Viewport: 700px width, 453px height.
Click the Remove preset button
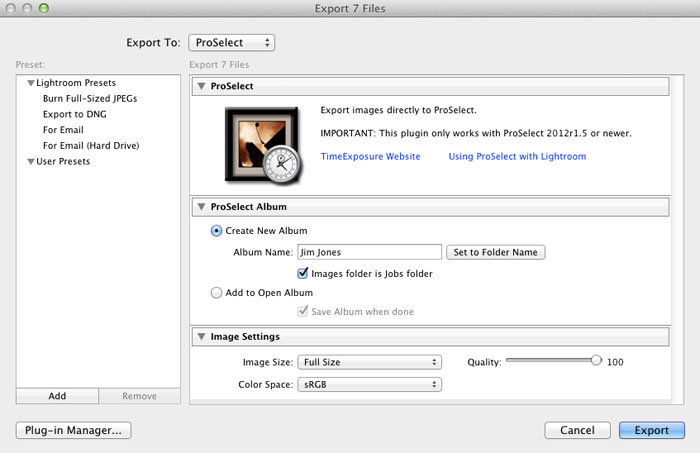tap(139, 396)
